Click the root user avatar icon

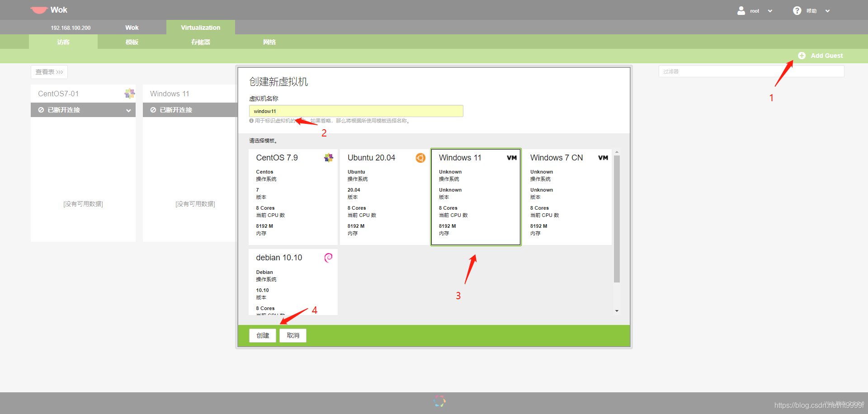[741, 10]
